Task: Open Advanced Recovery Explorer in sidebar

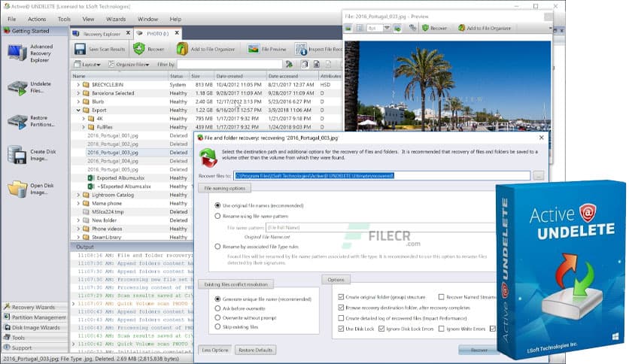Action: [18, 53]
